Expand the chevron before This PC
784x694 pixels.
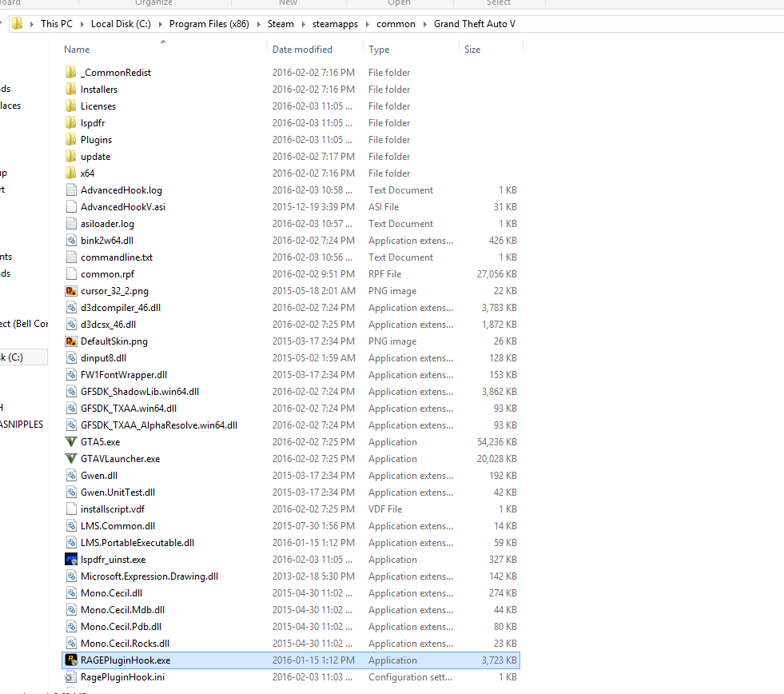(31, 24)
